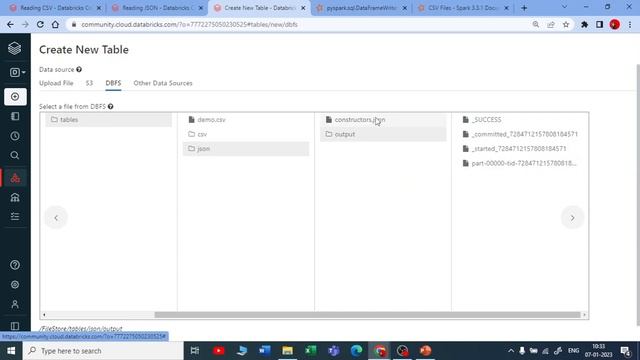Open the Settings gear icon in sidebar
The height and width of the screenshot is (360, 640).
point(15,284)
